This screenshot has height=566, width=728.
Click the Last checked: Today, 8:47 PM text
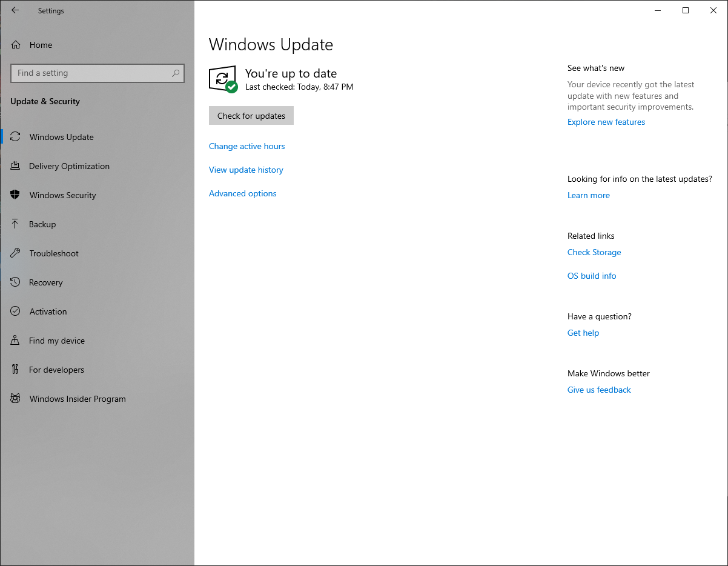(299, 87)
